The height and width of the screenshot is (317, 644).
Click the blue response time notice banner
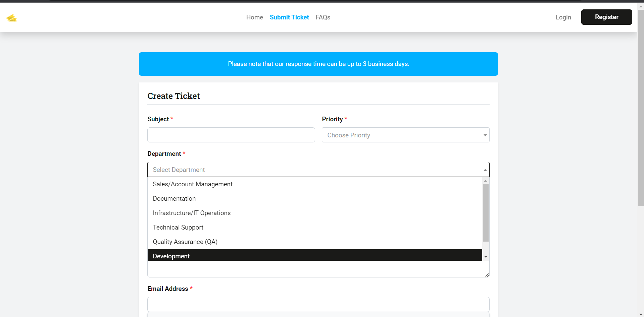[318, 64]
